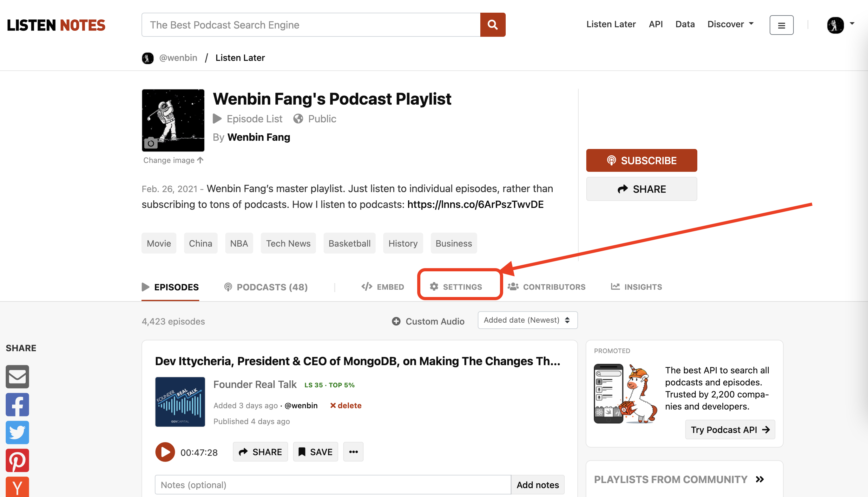The height and width of the screenshot is (497, 868).
Task: Save the MongoDB episode
Action: (315, 452)
